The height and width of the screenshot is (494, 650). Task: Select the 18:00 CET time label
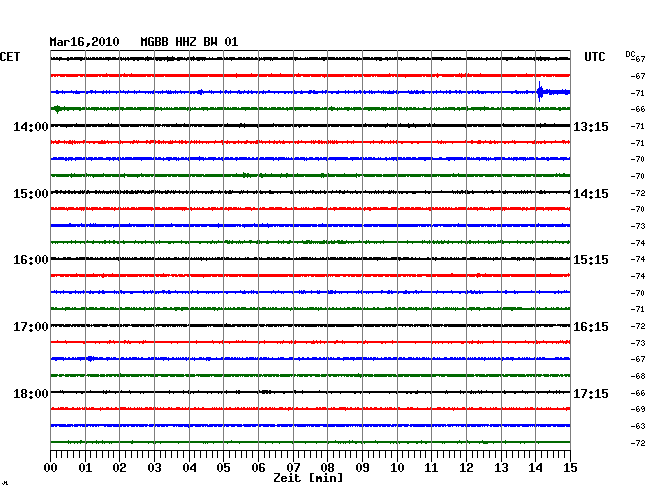(31, 393)
